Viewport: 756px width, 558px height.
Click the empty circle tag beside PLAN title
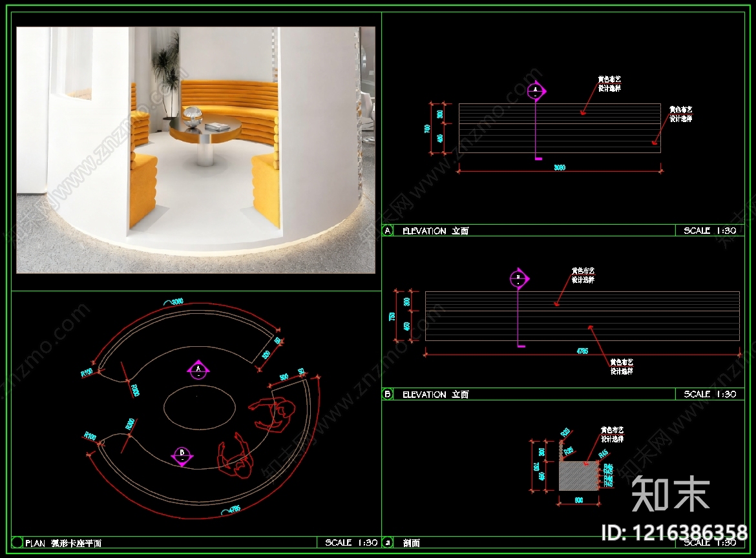(x=17, y=542)
